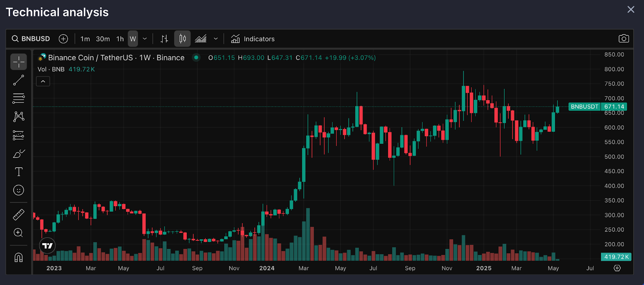Open the forecasting and measurement tools
This screenshot has width=644, height=285.
(x=19, y=135)
